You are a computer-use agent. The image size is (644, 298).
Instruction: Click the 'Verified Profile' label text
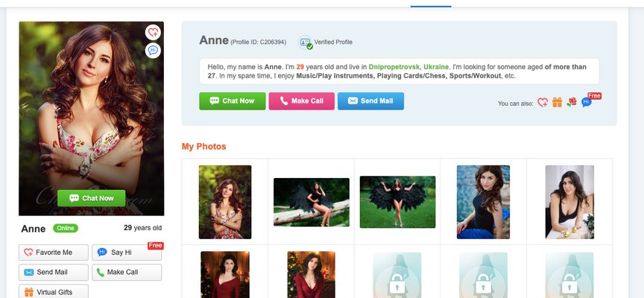click(333, 42)
